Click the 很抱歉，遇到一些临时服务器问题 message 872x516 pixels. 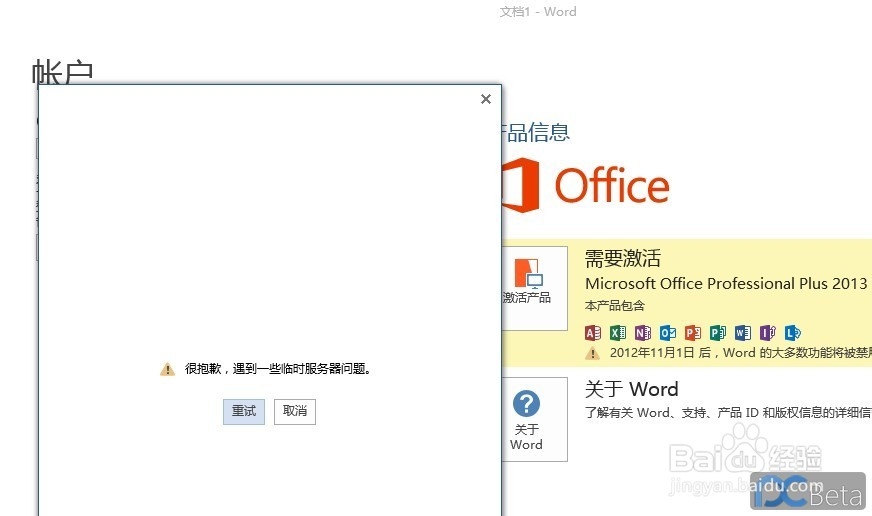point(278,369)
